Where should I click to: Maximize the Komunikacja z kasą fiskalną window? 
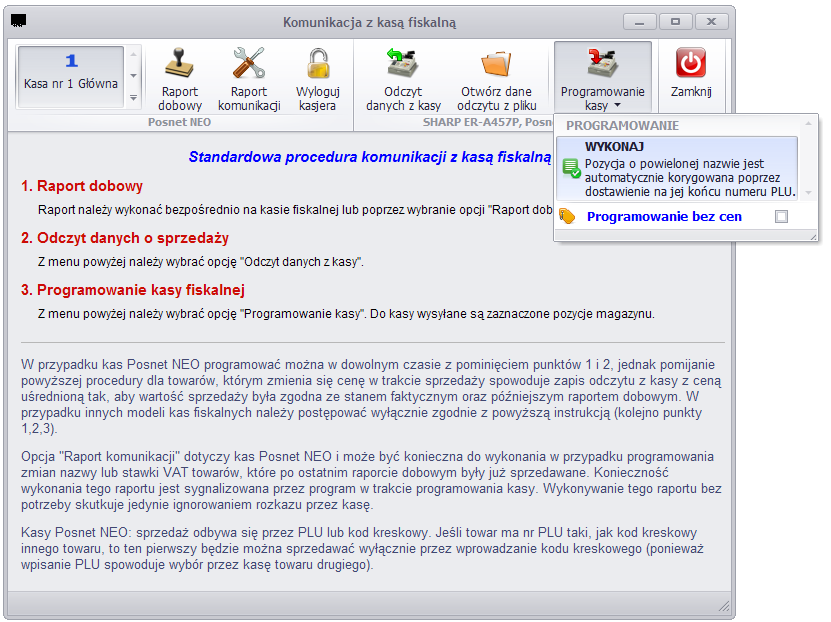tap(675, 22)
